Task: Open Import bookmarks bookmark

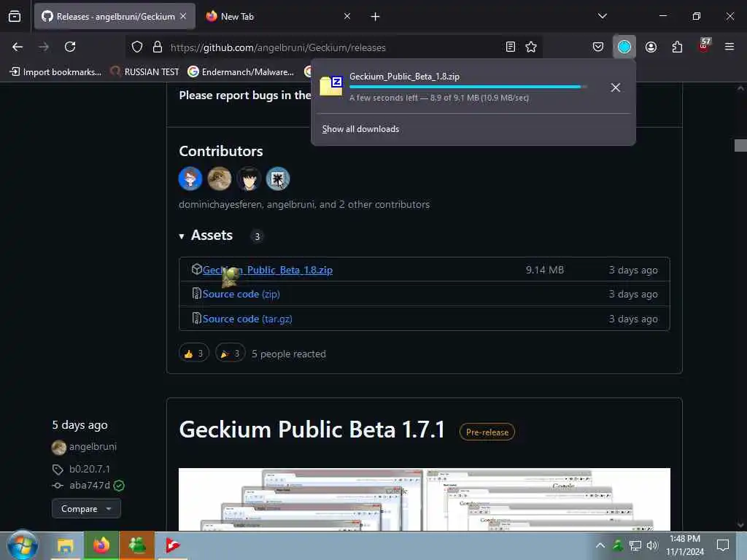Action: 55,72
